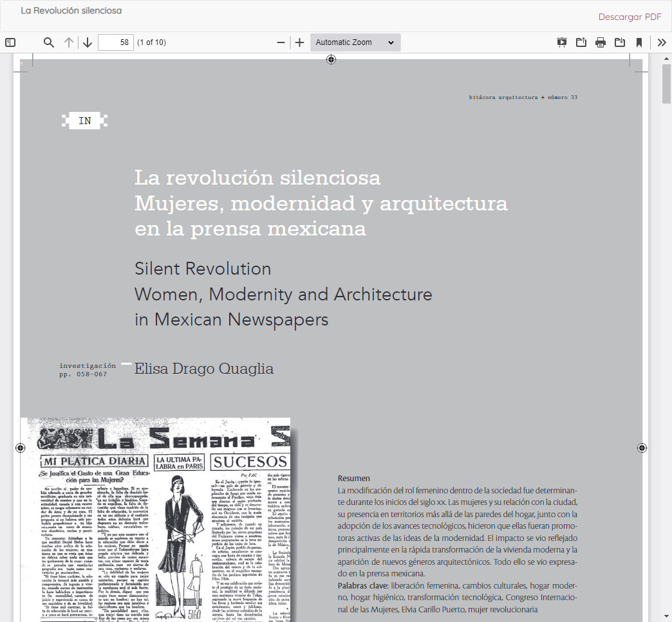Go to previous page arrow
The image size is (672, 622).
tap(69, 42)
